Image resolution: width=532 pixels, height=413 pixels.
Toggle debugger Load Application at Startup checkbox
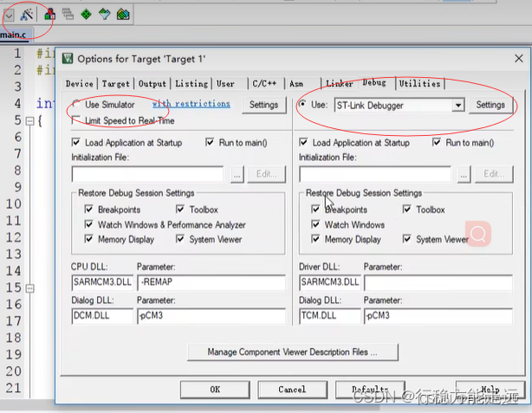(303, 142)
